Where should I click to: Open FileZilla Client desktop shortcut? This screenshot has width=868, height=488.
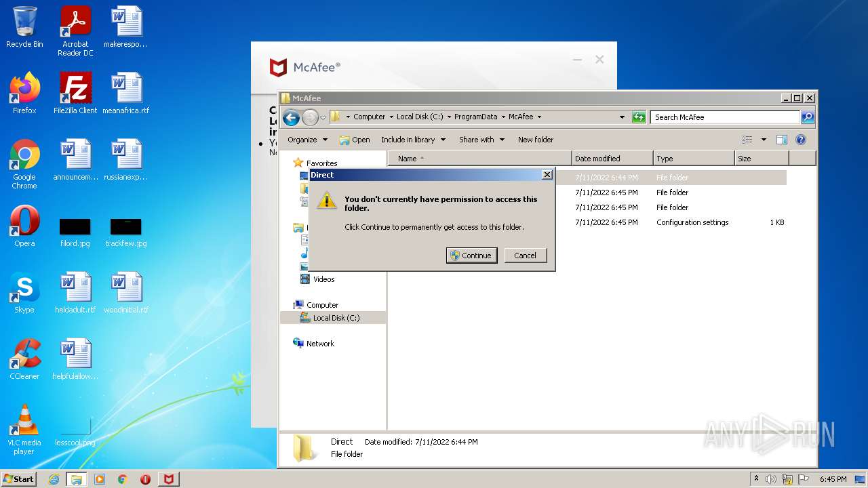point(75,94)
